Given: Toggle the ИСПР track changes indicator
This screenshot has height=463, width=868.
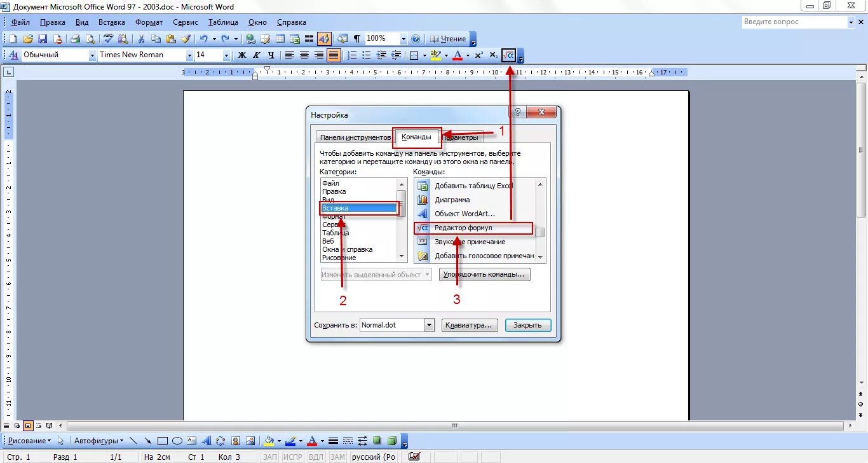Looking at the screenshot, I should coord(293,457).
